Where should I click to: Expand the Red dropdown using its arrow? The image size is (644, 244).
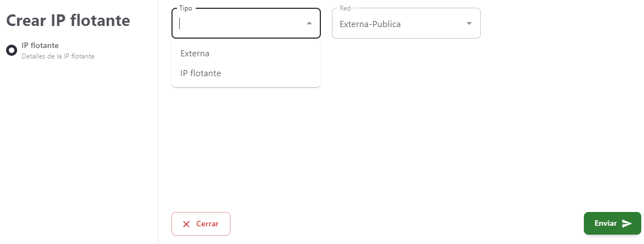(469, 24)
